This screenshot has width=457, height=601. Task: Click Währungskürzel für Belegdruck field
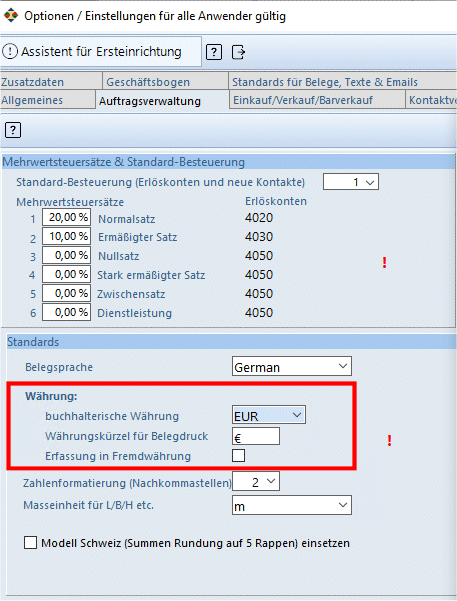256,436
